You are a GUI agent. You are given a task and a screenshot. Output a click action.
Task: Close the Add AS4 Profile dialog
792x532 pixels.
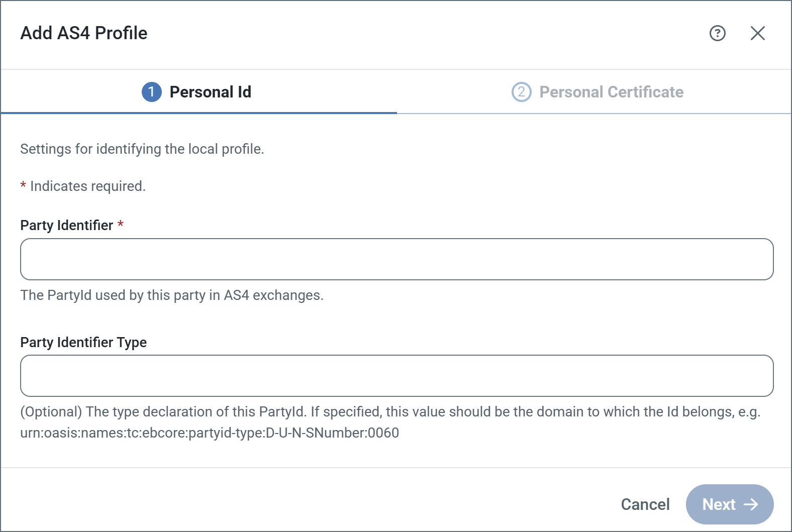pyautogui.click(x=757, y=33)
